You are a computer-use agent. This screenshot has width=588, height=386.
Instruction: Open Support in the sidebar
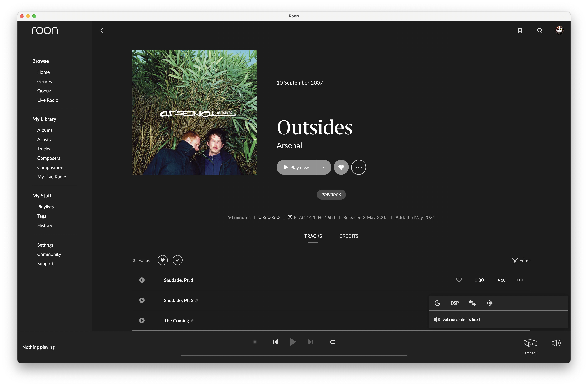(x=45, y=264)
